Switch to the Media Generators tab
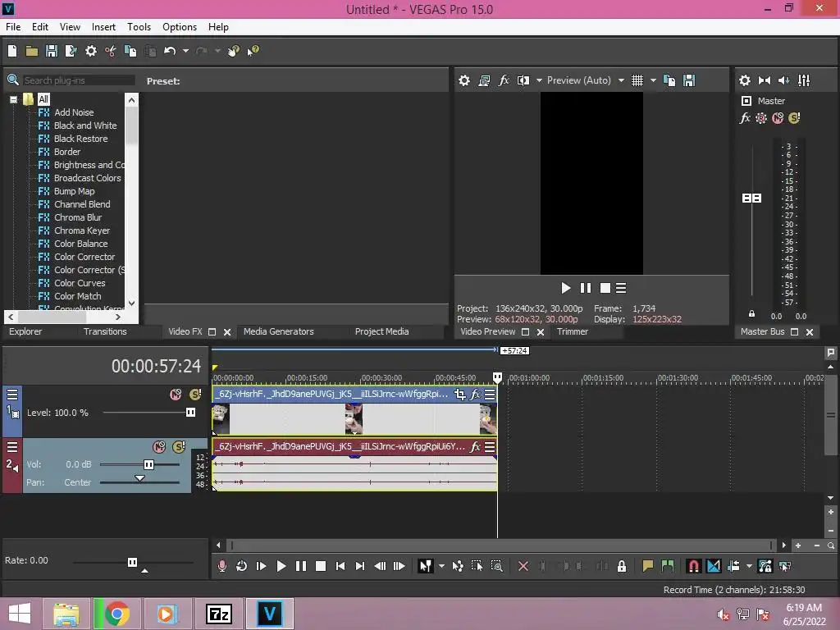This screenshot has height=630, width=840. coord(279,331)
